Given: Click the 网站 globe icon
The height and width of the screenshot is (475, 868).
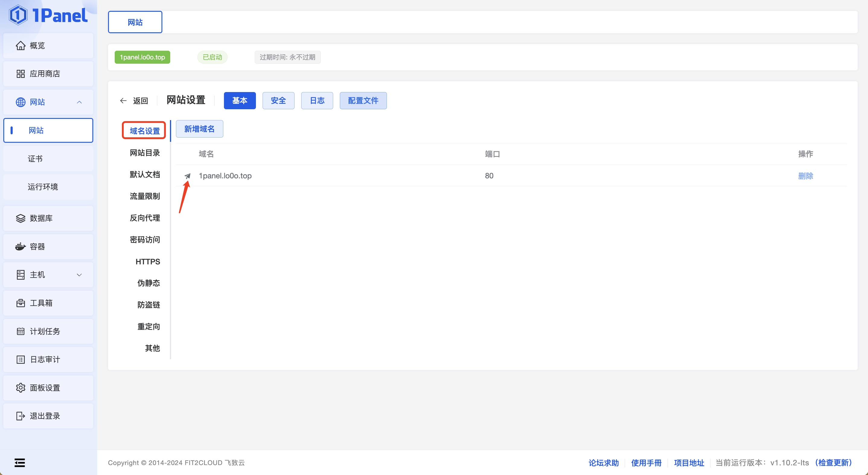Looking at the screenshot, I should [x=21, y=102].
